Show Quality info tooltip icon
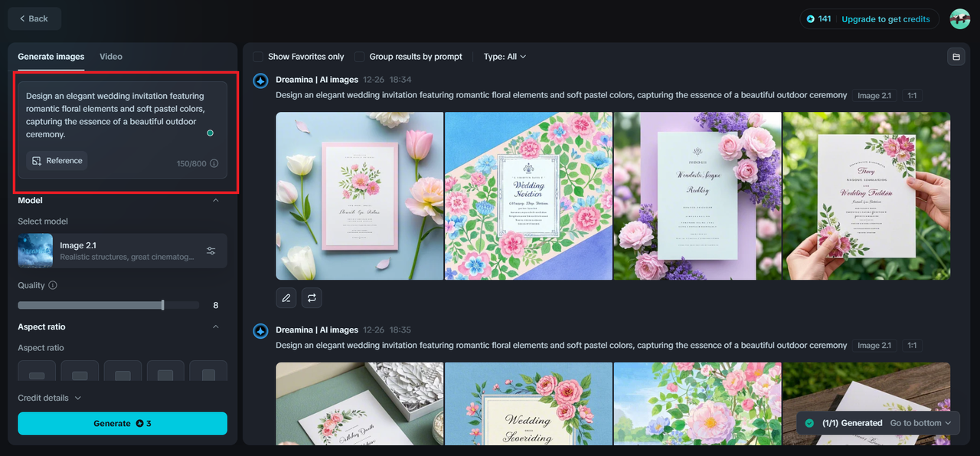Viewport: 980px width, 456px height. (x=53, y=285)
